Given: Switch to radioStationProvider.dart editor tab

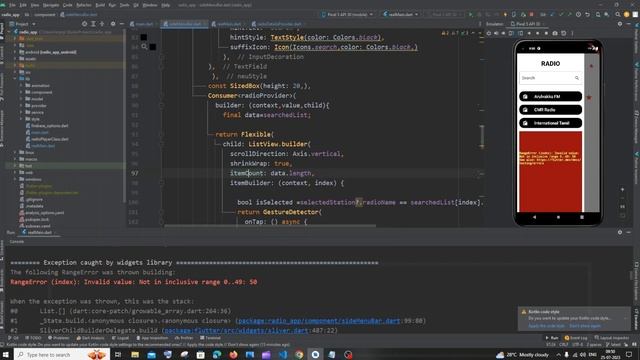Looking at the screenshot, I should tap(278, 24).
